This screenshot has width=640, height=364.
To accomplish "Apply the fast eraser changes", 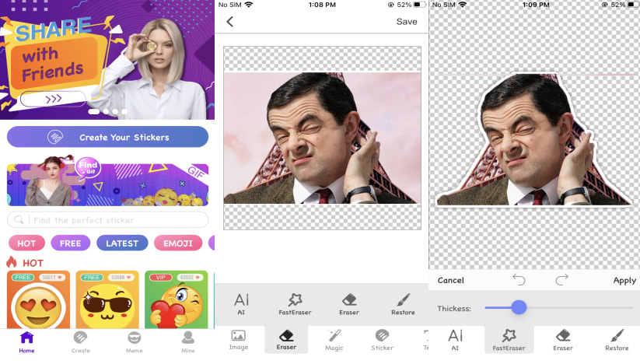I will (x=624, y=280).
